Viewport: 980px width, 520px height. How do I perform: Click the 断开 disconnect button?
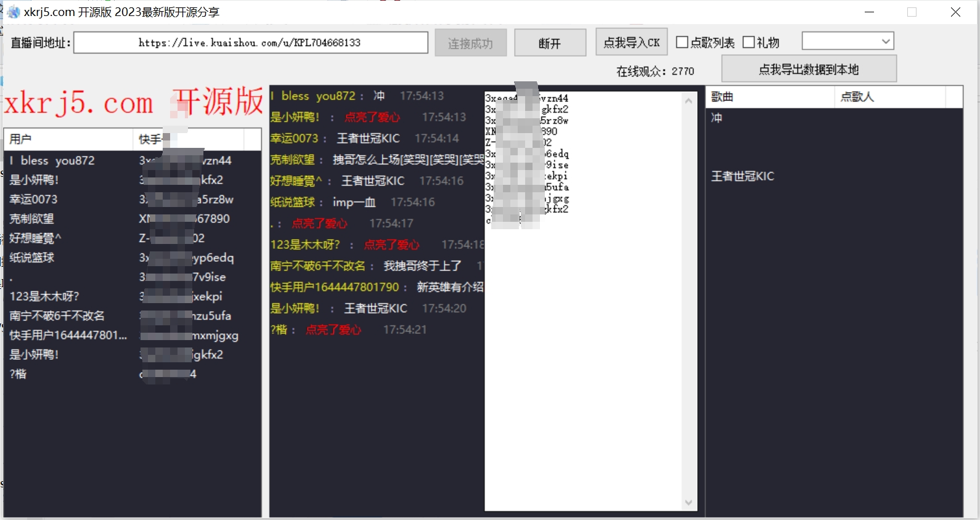[x=550, y=43]
